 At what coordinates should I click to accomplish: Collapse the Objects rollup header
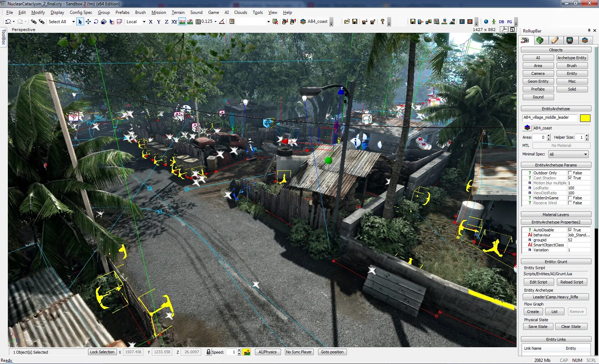tap(556, 50)
